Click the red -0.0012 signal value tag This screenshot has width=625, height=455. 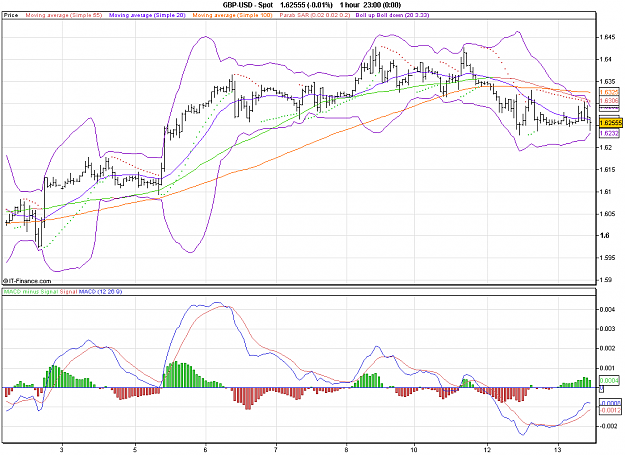pos(610,410)
